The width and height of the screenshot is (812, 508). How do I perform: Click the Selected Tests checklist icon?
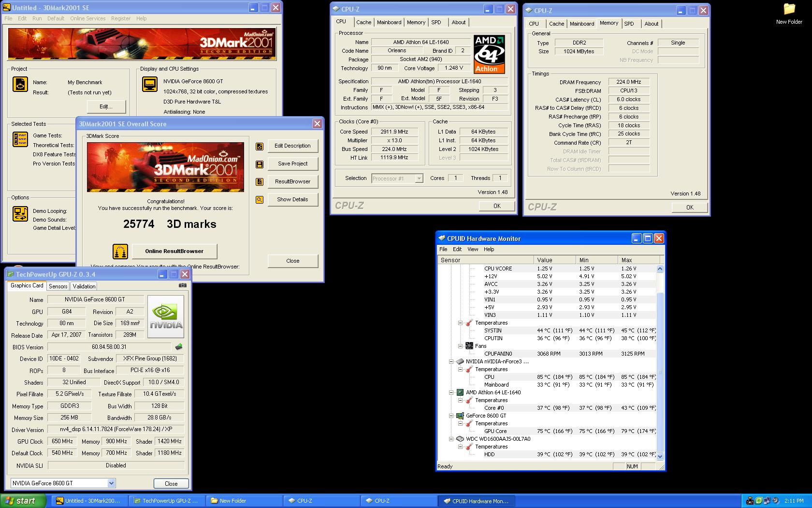tap(20, 139)
